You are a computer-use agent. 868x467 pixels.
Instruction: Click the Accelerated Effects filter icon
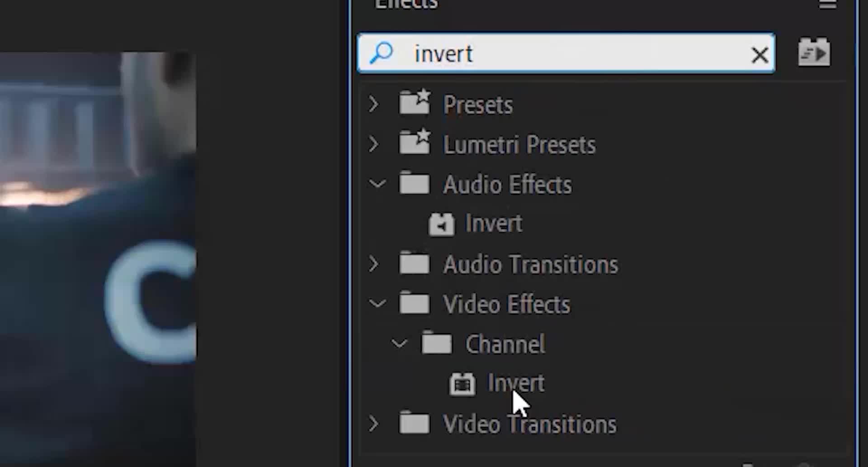pyautogui.click(x=814, y=52)
